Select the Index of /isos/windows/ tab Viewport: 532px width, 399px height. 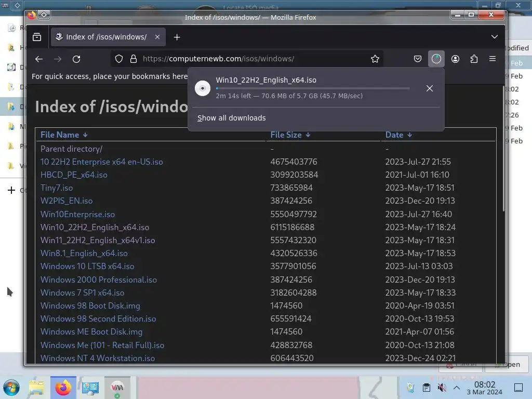click(x=108, y=37)
